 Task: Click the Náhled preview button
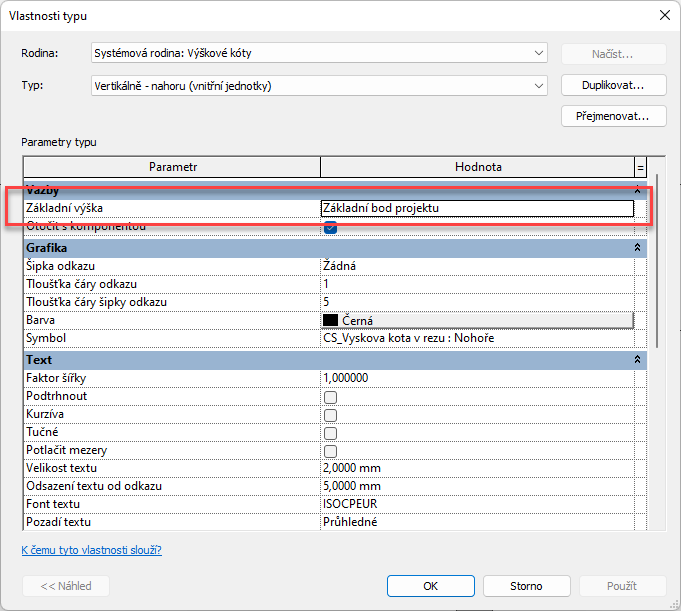[66, 586]
